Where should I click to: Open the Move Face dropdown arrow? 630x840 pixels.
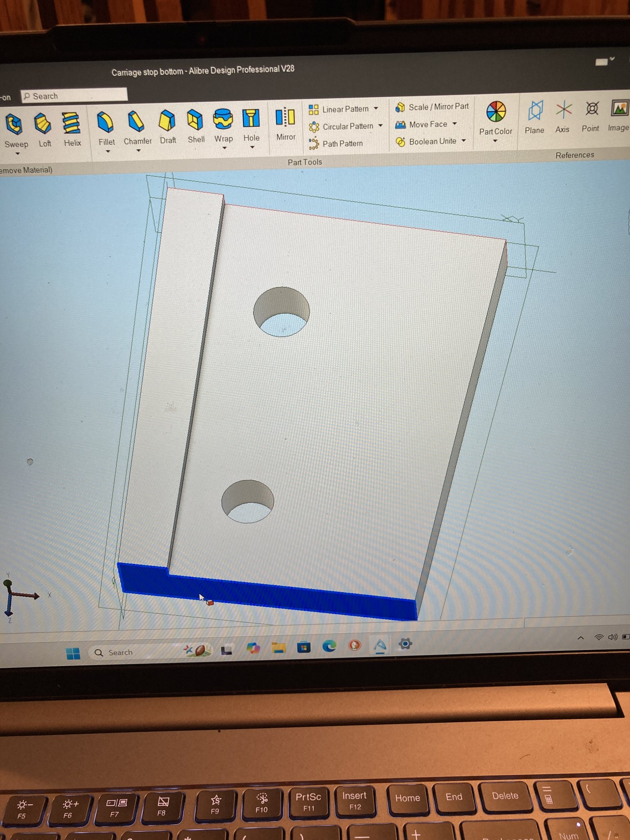[455, 123]
